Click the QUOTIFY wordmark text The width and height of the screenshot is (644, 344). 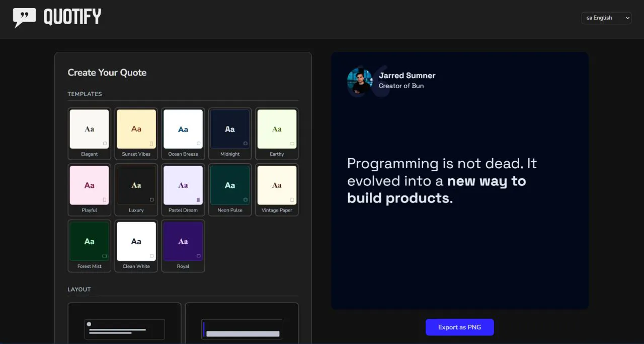click(72, 18)
